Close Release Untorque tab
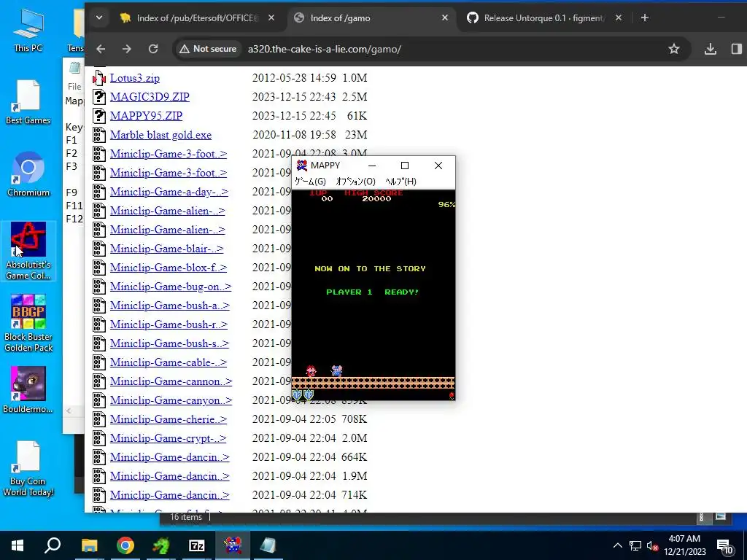The height and width of the screenshot is (560, 747). 619,17
